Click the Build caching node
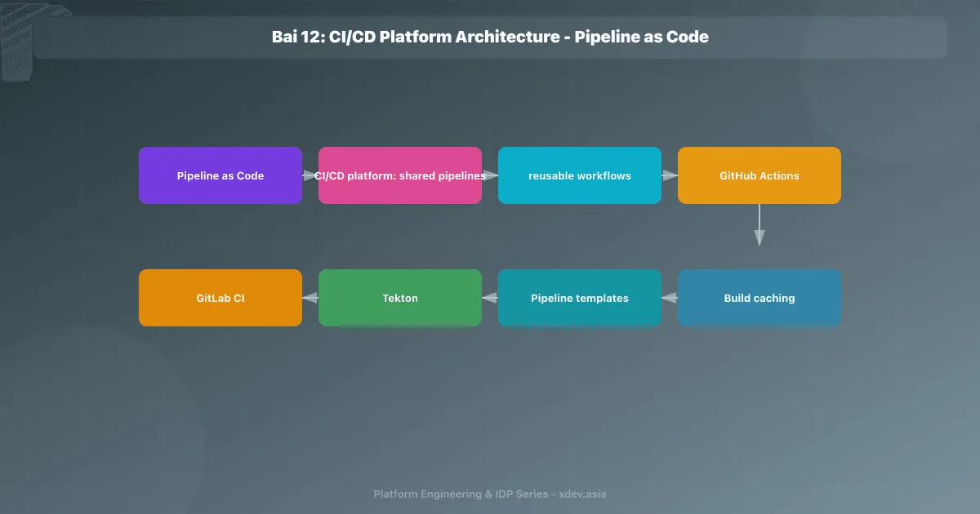Image resolution: width=980 pixels, height=514 pixels. (x=759, y=298)
